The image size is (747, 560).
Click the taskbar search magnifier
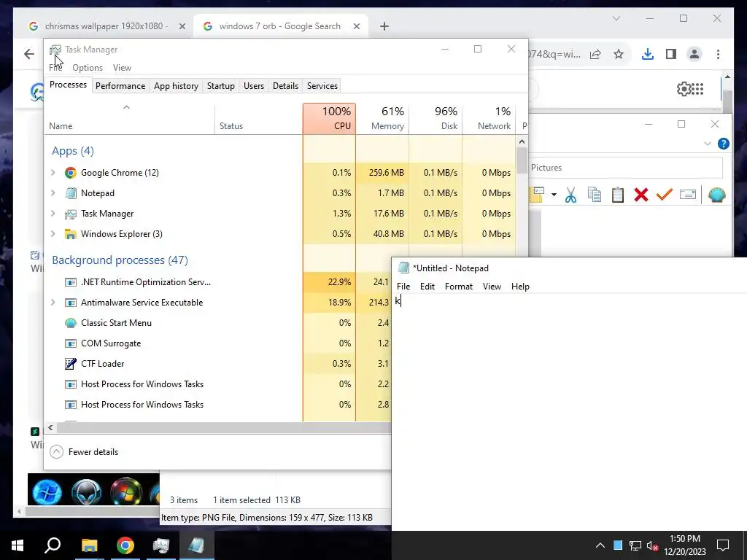click(53, 545)
